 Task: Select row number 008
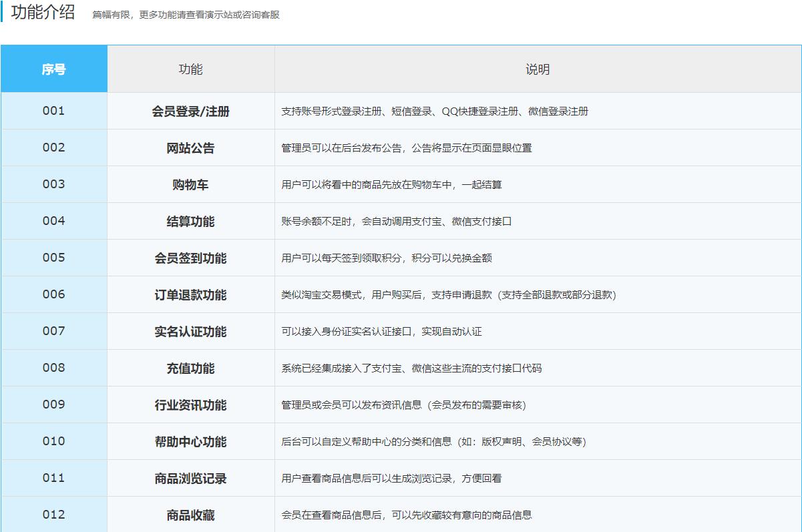(x=54, y=368)
